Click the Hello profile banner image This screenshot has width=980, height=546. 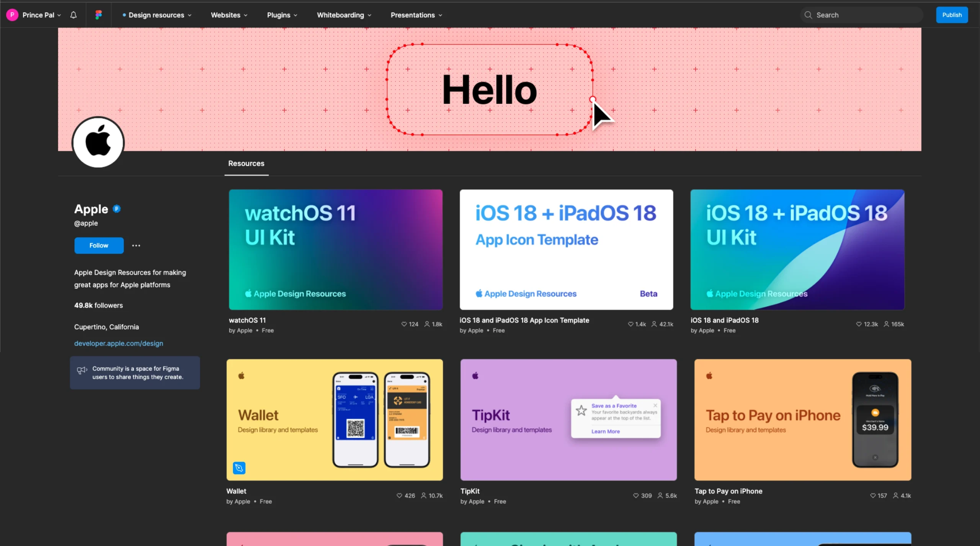490,89
